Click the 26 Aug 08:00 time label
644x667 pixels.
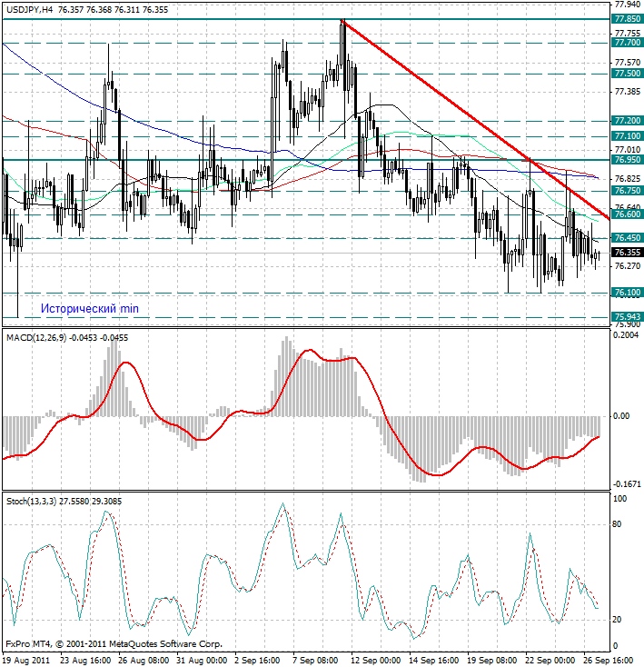tap(144, 661)
